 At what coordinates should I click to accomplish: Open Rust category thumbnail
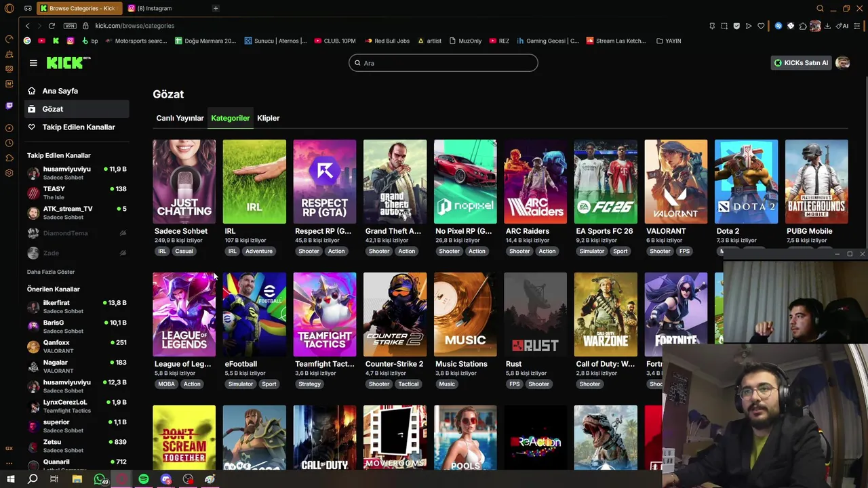click(535, 314)
